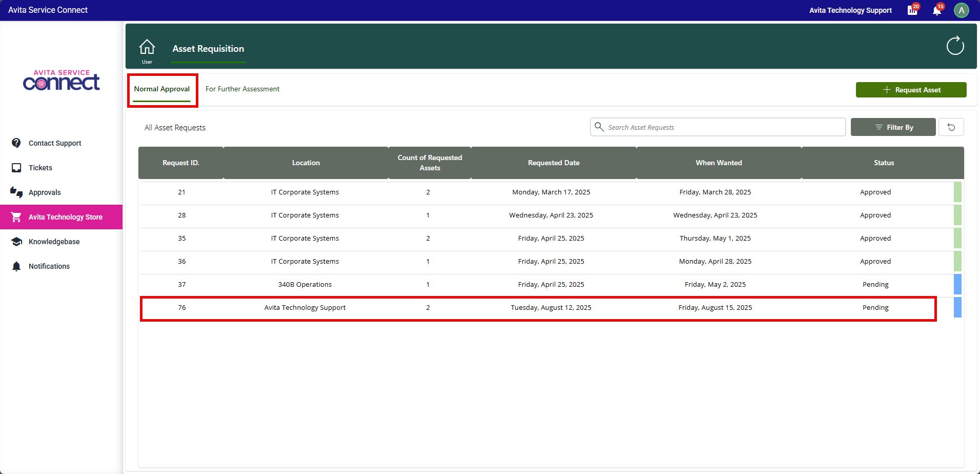
Task: Click the Approvals thumbs icon
Action: 16,192
